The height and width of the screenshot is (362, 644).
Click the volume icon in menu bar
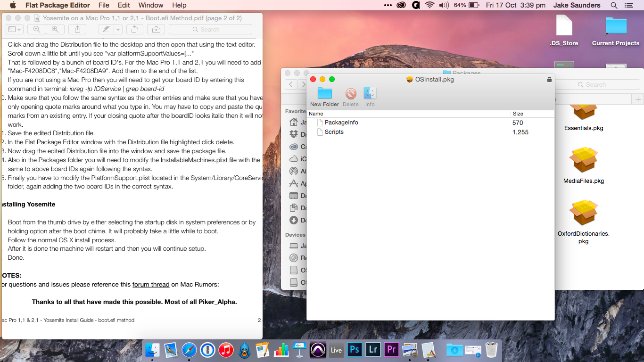click(x=444, y=5)
